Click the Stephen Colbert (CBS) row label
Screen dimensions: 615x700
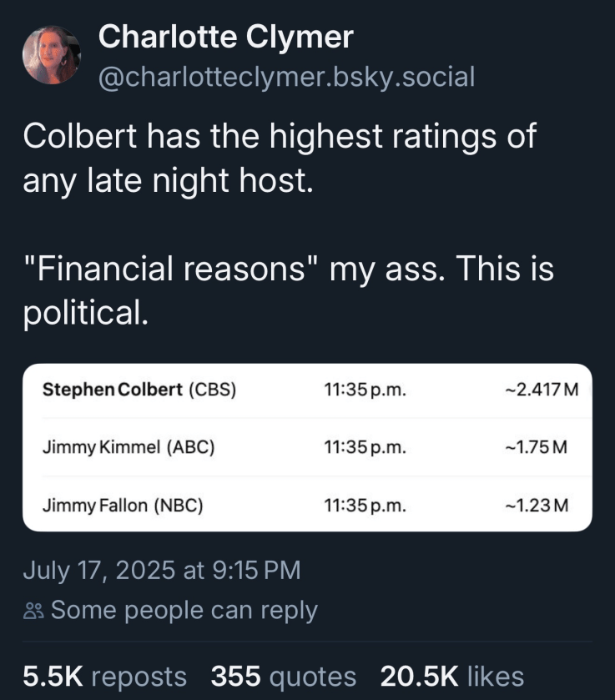point(139,389)
